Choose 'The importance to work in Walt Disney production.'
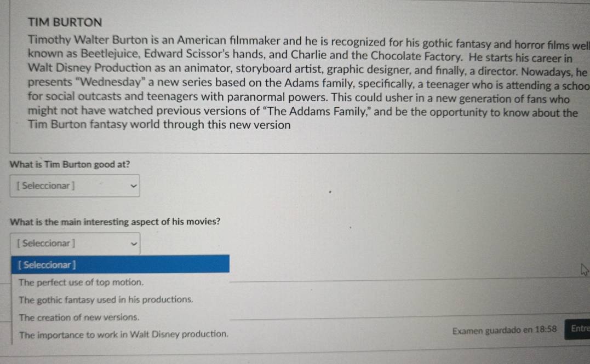The image size is (590, 364). click(123, 334)
